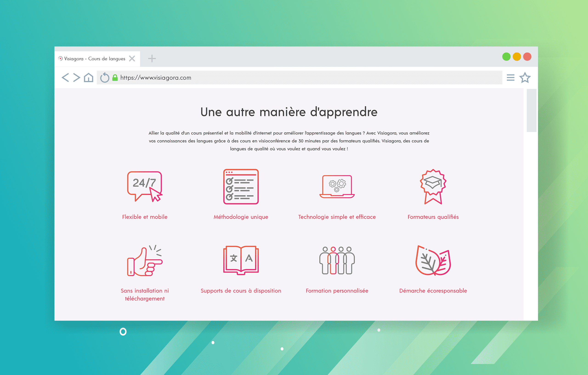Image resolution: width=588 pixels, height=375 pixels.
Task: Click the checklist Méthodologie icon
Action: click(241, 187)
